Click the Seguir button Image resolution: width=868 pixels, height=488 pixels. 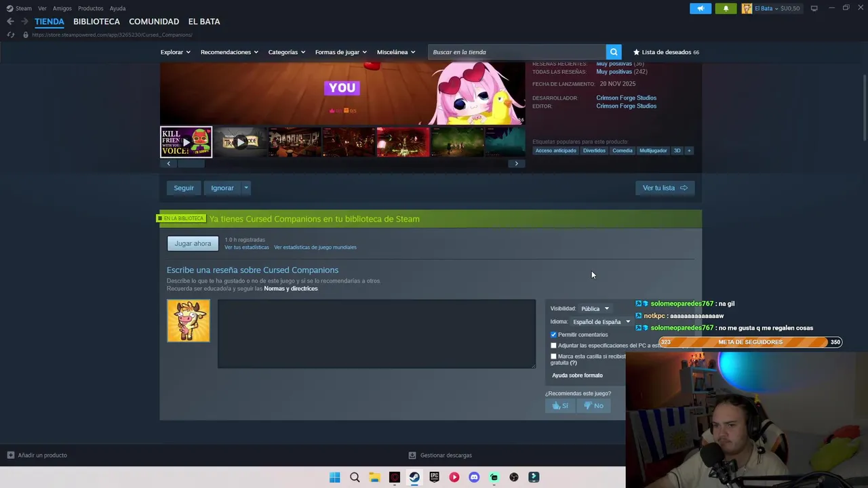click(x=184, y=188)
